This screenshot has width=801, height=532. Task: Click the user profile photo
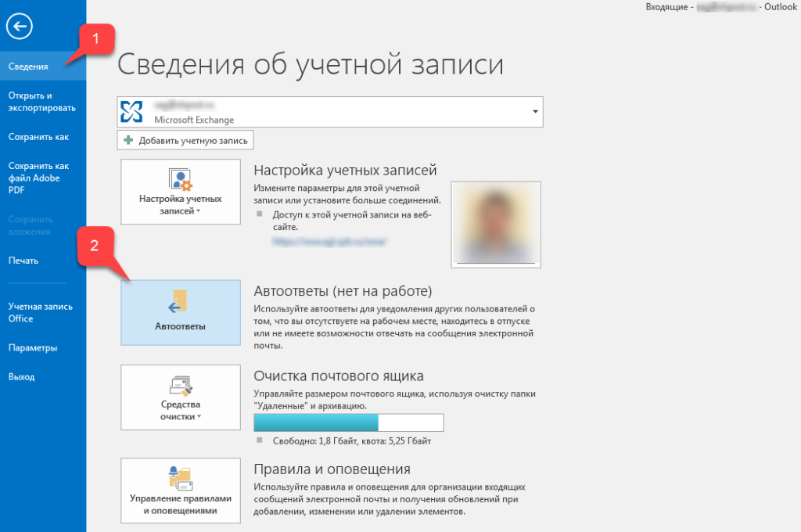click(x=495, y=225)
